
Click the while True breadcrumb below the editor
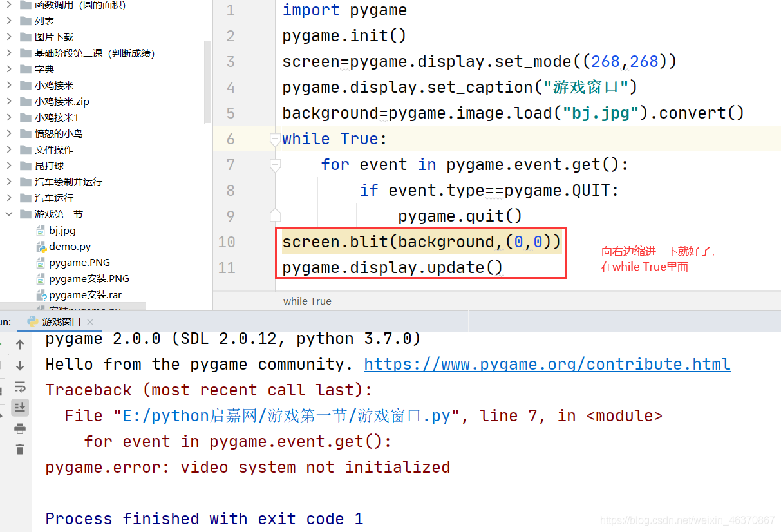pyautogui.click(x=307, y=301)
